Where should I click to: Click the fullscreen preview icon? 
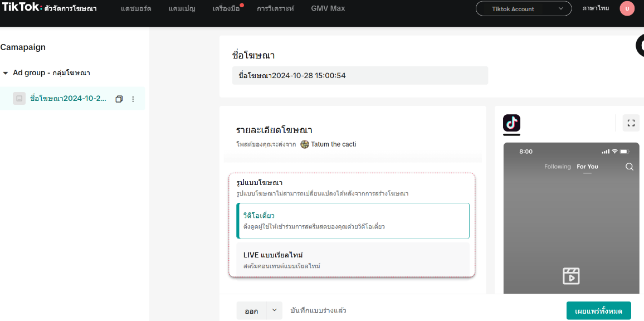(631, 123)
